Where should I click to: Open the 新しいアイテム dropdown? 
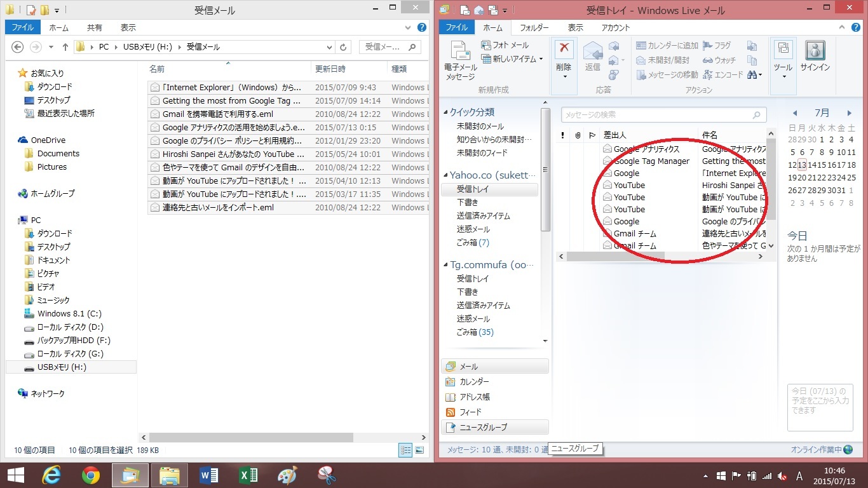[x=513, y=58]
